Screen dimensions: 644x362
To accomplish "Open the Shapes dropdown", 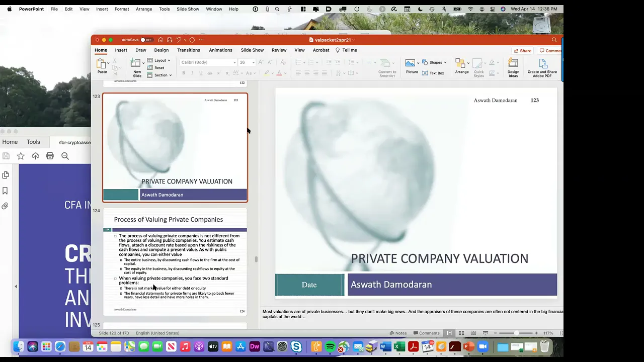I will (x=434, y=62).
